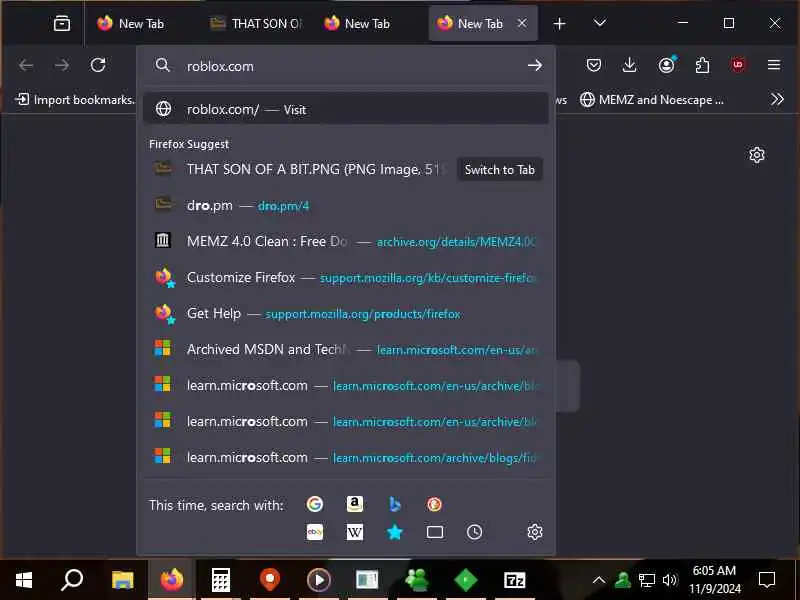Screen dimensions: 800x600
Task: Open search settings gear in dropdown
Action: click(x=535, y=532)
